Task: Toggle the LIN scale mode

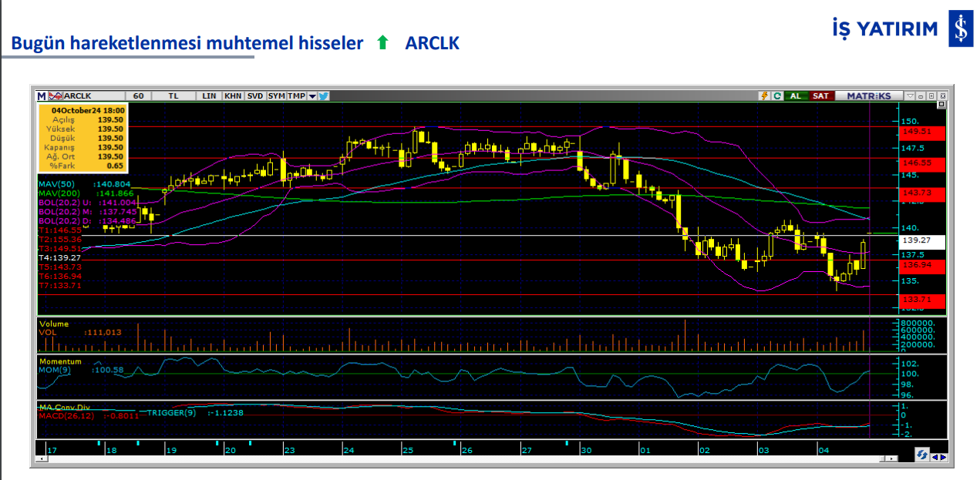Action: (209, 96)
